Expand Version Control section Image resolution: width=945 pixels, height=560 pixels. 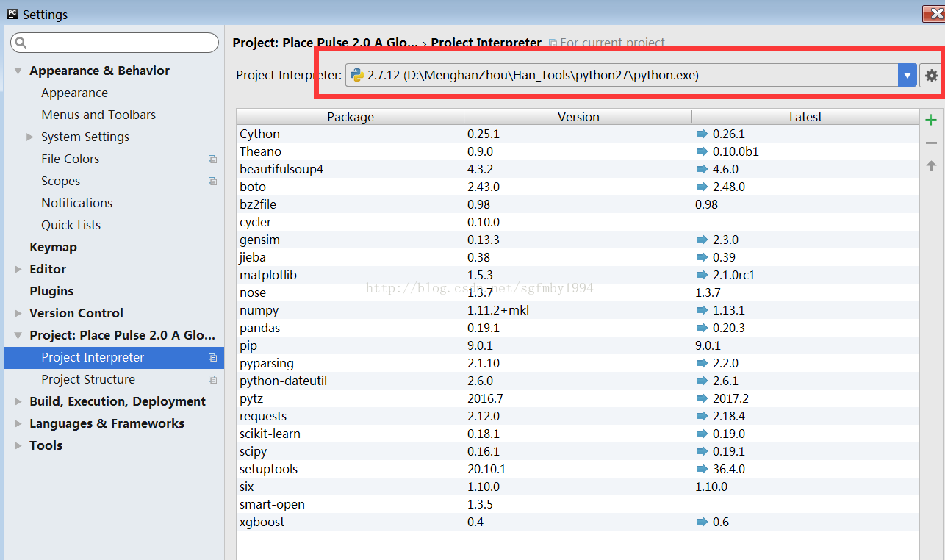point(18,313)
